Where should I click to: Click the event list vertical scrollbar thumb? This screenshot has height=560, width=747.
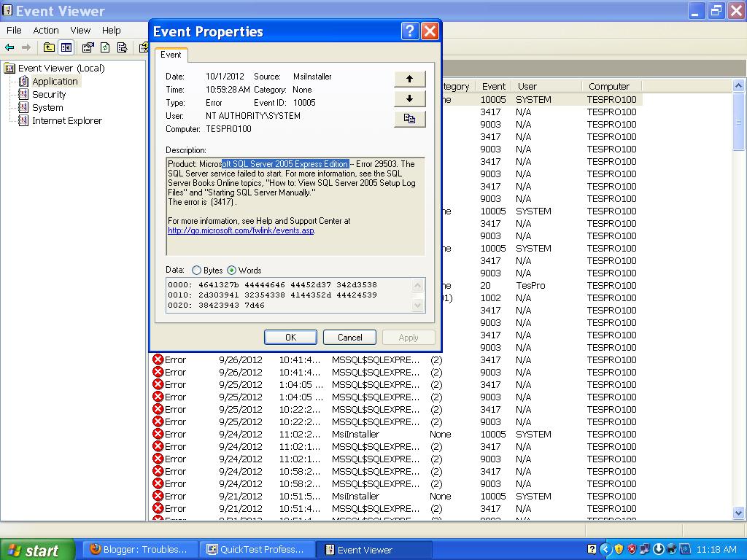pyautogui.click(x=738, y=122)
